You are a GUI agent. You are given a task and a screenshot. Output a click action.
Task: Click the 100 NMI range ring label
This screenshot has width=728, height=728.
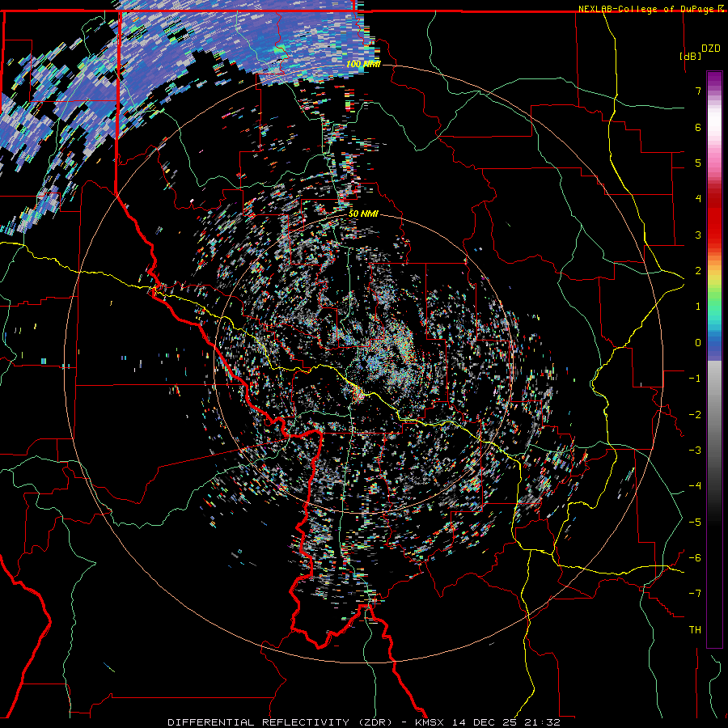[363, 64]
